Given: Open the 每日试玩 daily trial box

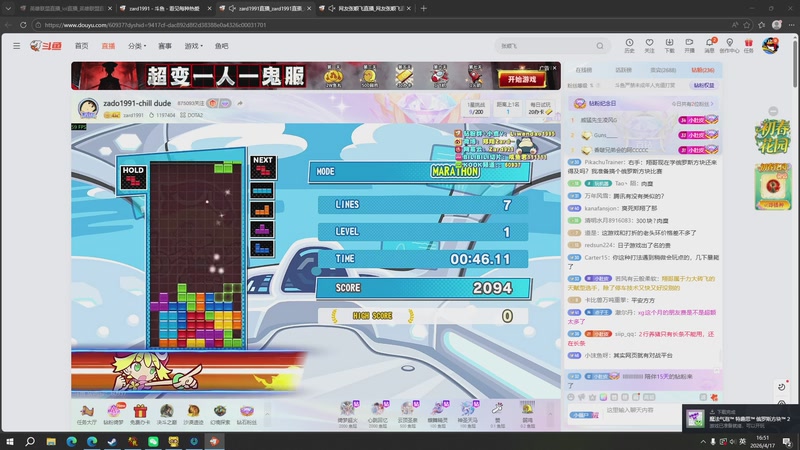Looking at the screenshot, I should [x=540, y=108].
